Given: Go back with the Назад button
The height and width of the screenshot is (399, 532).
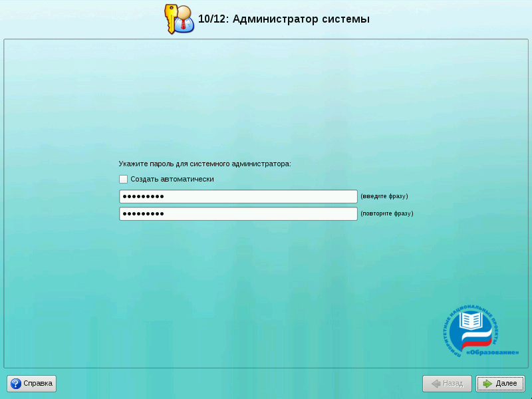Looking at the screenshot, I should (x=447, y=384).
